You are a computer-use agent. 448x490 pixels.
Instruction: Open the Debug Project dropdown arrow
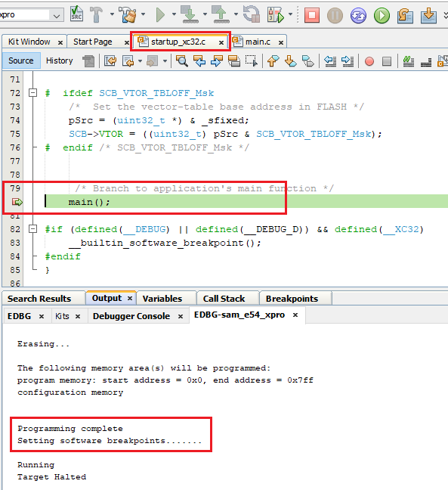[x=290, y=14]
